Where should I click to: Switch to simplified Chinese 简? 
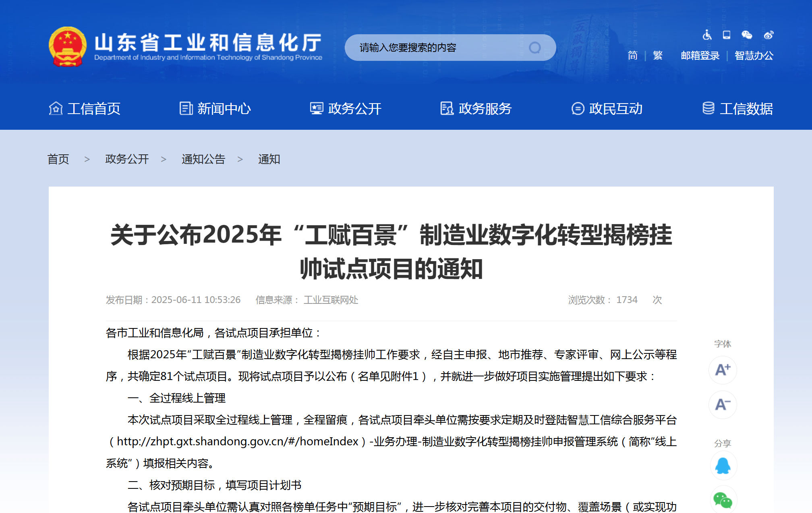pos(633,55)
